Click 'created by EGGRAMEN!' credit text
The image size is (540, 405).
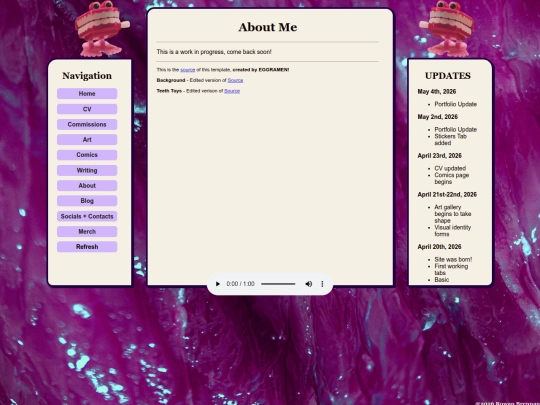point(261,70)
